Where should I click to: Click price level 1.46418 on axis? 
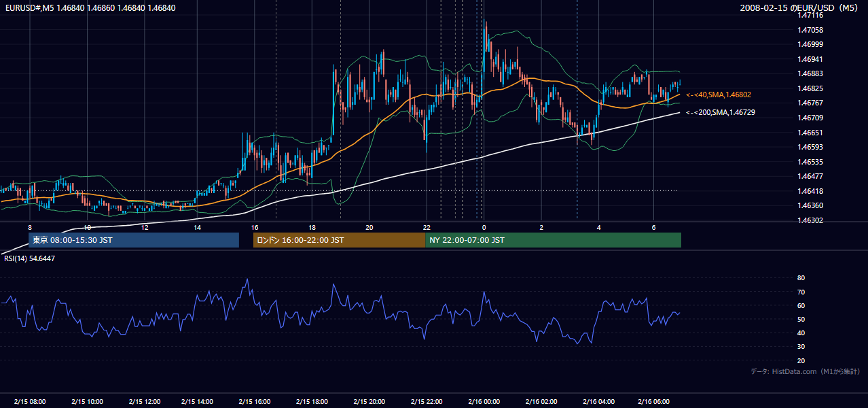(x=810, y=191)
